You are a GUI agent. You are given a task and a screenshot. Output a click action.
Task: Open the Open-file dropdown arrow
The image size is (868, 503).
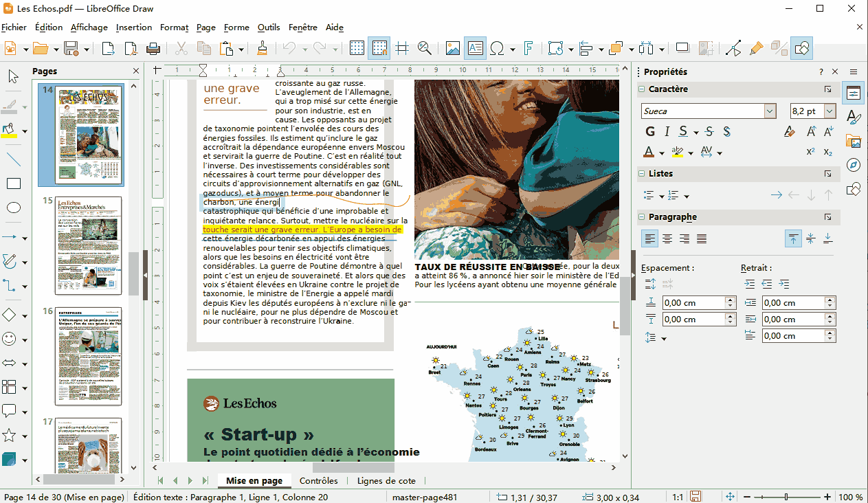tap(56, 49)
